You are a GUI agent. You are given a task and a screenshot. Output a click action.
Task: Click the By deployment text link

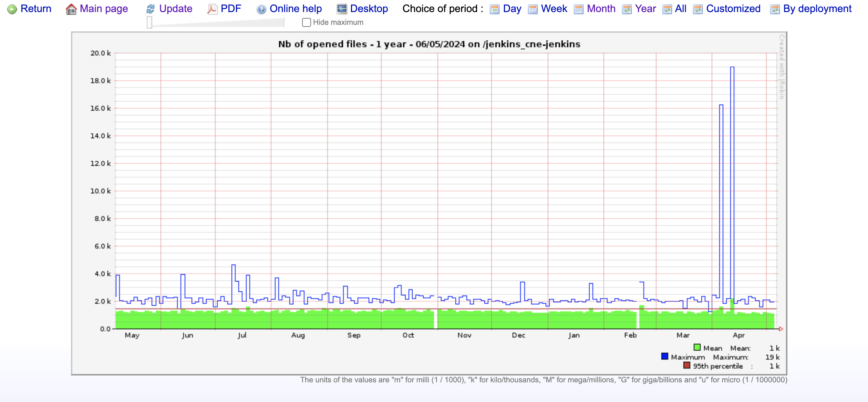pos(817,9)
